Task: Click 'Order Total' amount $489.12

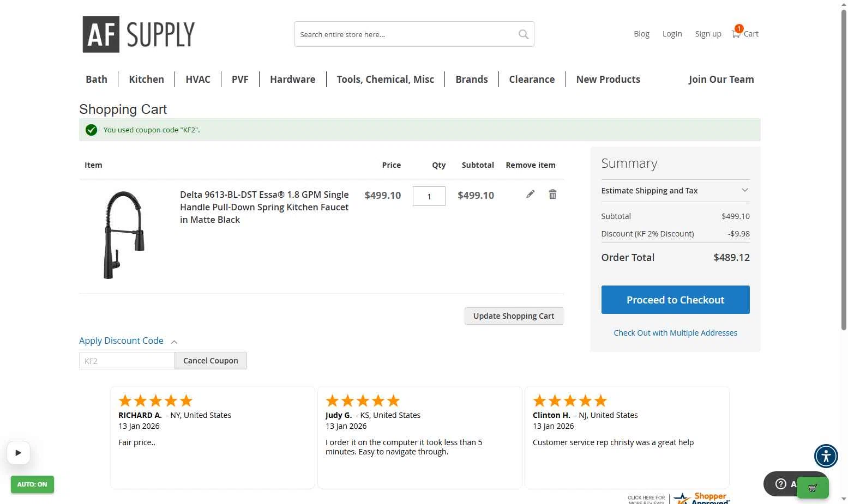Action: (731, 258)
